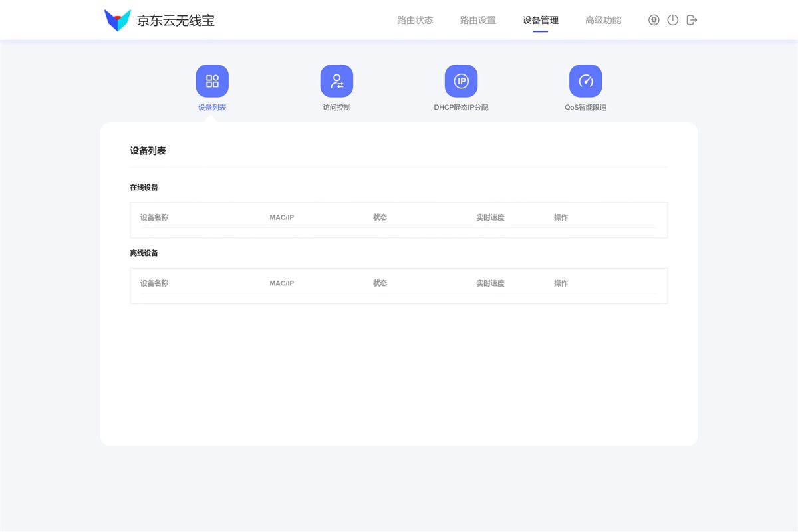Open DHCP静态IP分配 settings via its IP icon
Image resolution: width=798 pixels, height=532 pixels.
(x=462, y=80)
